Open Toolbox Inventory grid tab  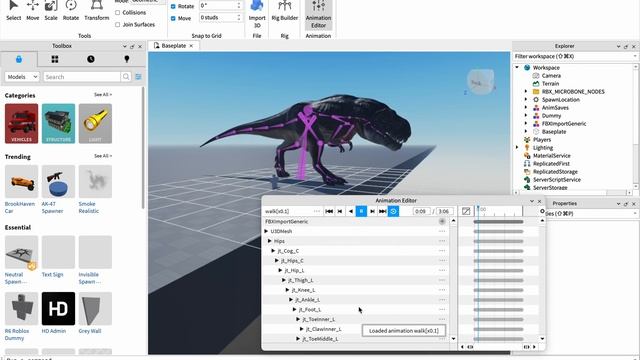(55, 59)
